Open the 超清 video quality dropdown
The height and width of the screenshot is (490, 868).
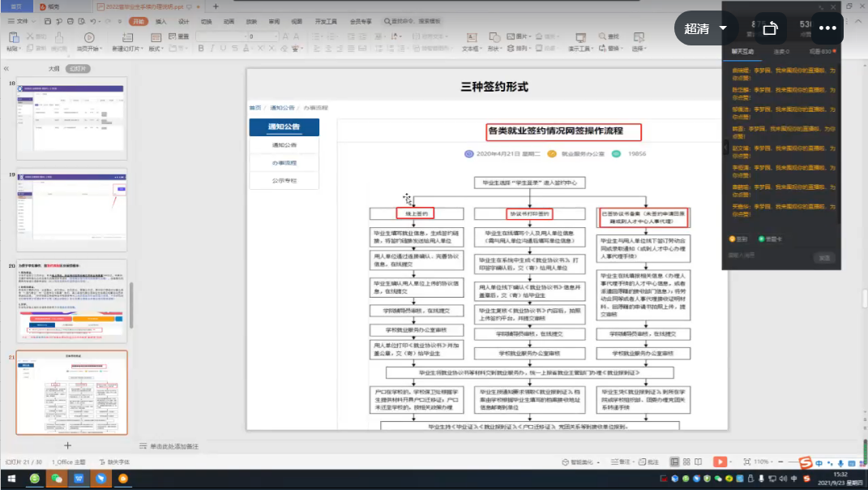tap(704, 28)
